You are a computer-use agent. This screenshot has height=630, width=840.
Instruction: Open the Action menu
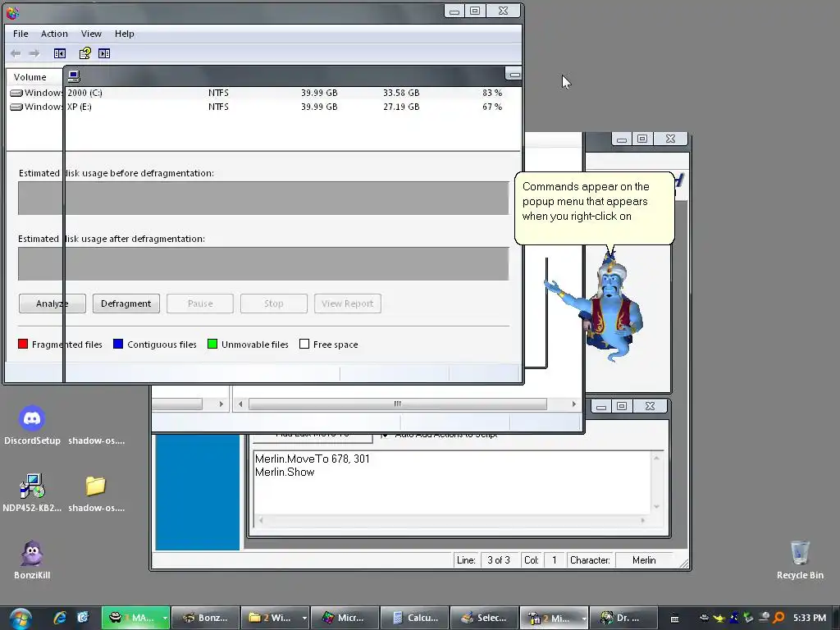54,34
